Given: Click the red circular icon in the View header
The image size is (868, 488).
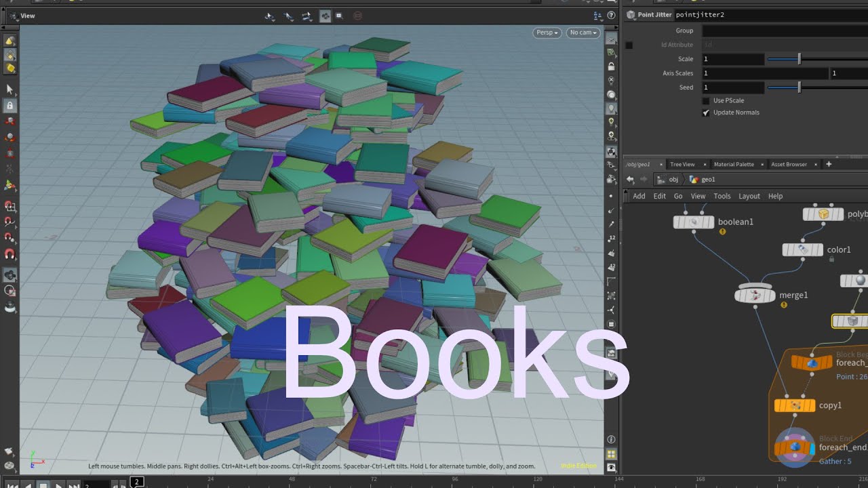Looking at the screenshot, I should [358, 16].
